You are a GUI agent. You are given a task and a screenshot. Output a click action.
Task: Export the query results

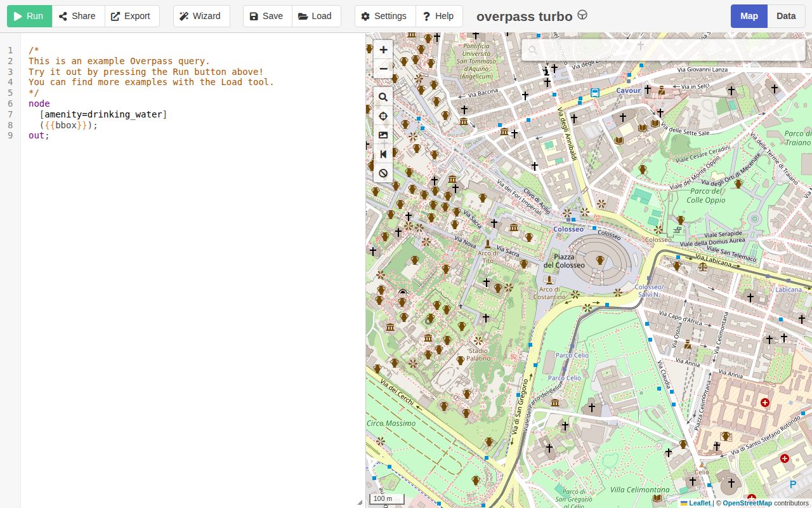pos(131,16)
